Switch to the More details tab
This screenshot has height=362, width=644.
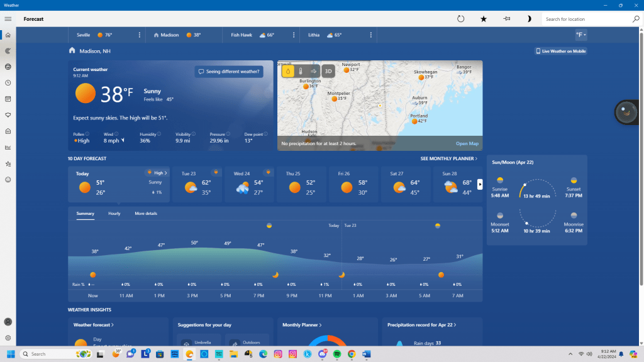(146, 214)
